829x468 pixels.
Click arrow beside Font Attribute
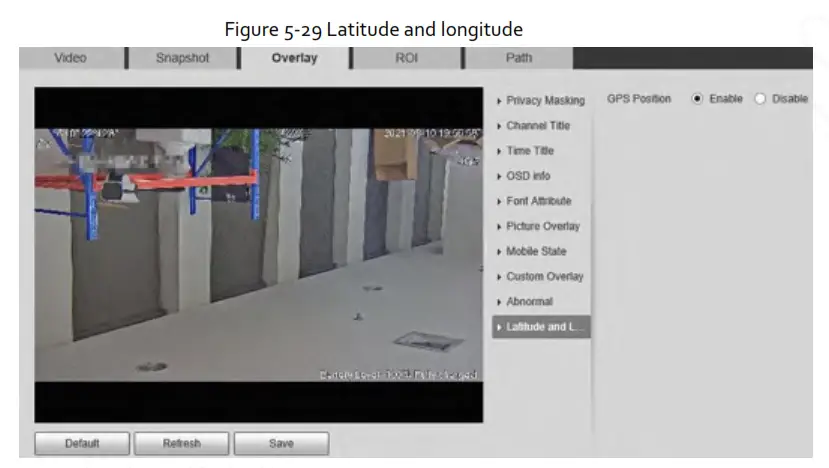499,201
